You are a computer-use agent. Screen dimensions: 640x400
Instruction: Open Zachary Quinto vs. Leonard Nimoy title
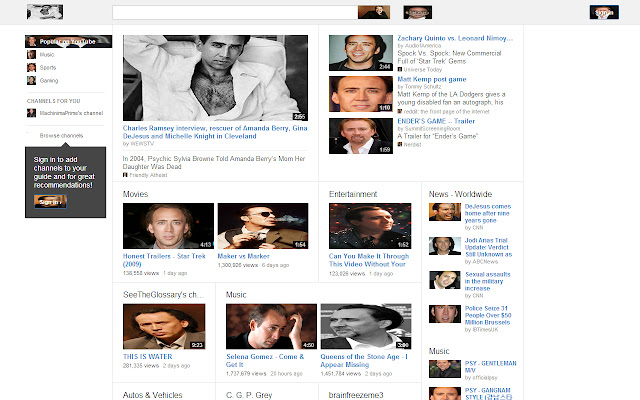(455, 38)
